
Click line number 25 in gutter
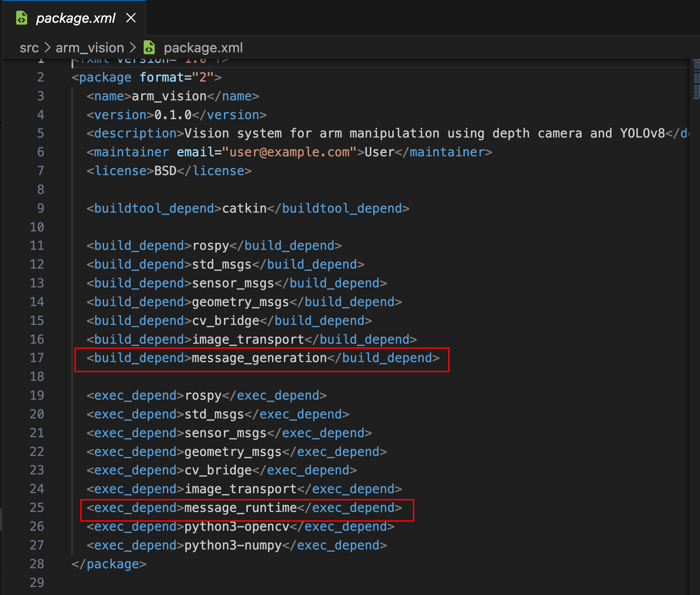(x=37, y=508)
